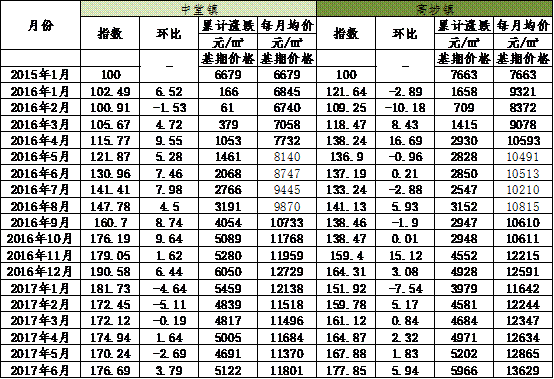This screenshot has height=379, width=554.
Task: Select the 2016年4月 row label
Action: tap(40, 141)
